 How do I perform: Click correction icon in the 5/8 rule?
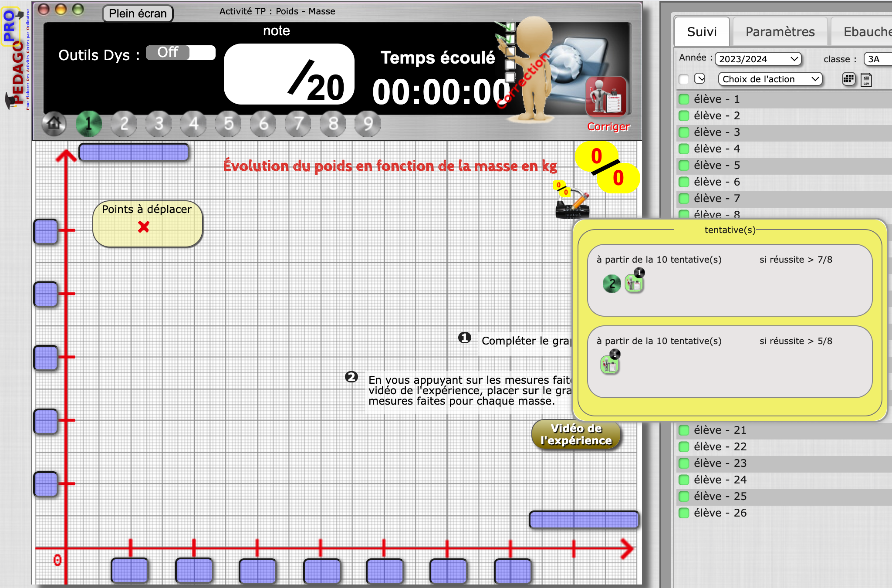tap(610, 364)
